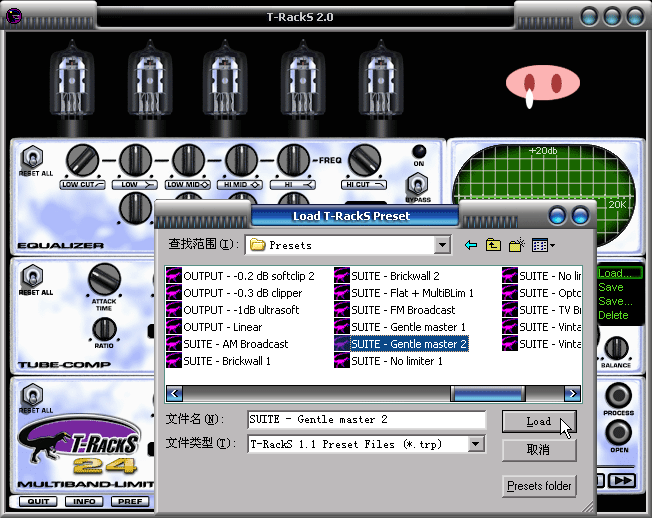Image resolution: width=652 pixels, height=518 pixels.
Task: Choose Save in the preset menu
Action: [x=611, y=287]
